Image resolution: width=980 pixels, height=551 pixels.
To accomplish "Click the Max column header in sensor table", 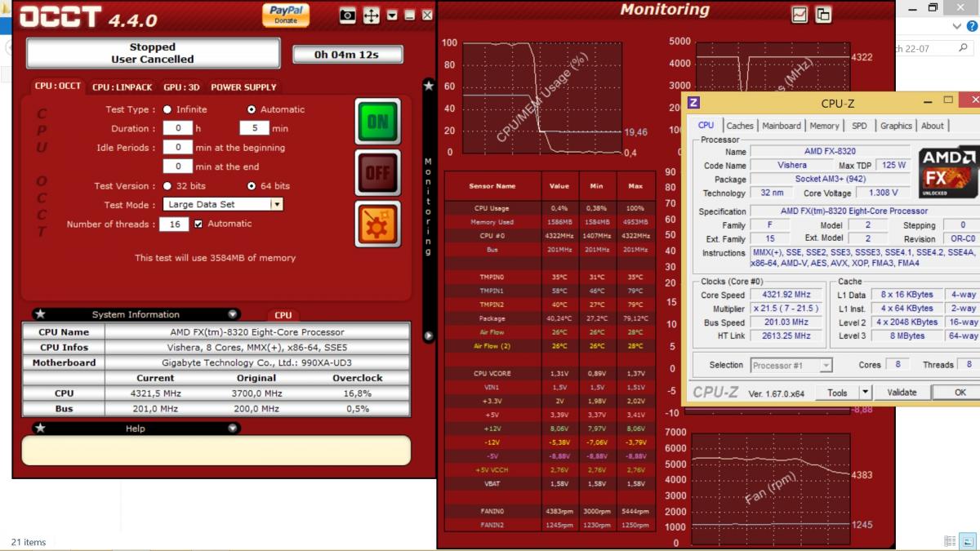I will pos(635,186).
